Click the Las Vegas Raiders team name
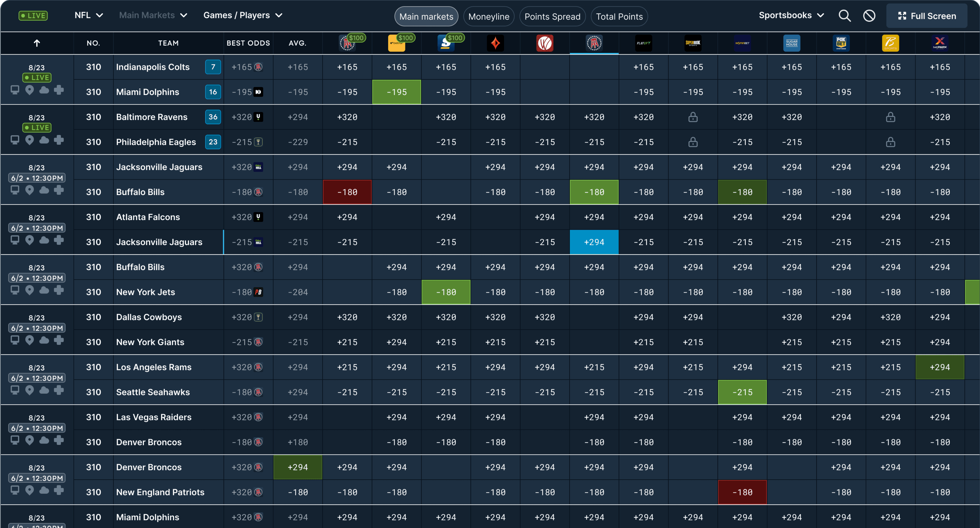Screen dimensions: 980x528 tap(154, 417)
